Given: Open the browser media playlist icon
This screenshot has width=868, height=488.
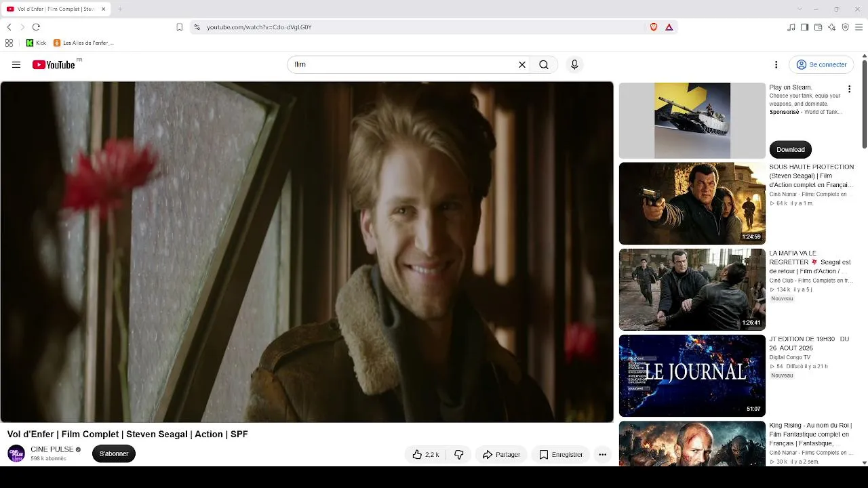Looking at the screenshot, I should 791,27.
